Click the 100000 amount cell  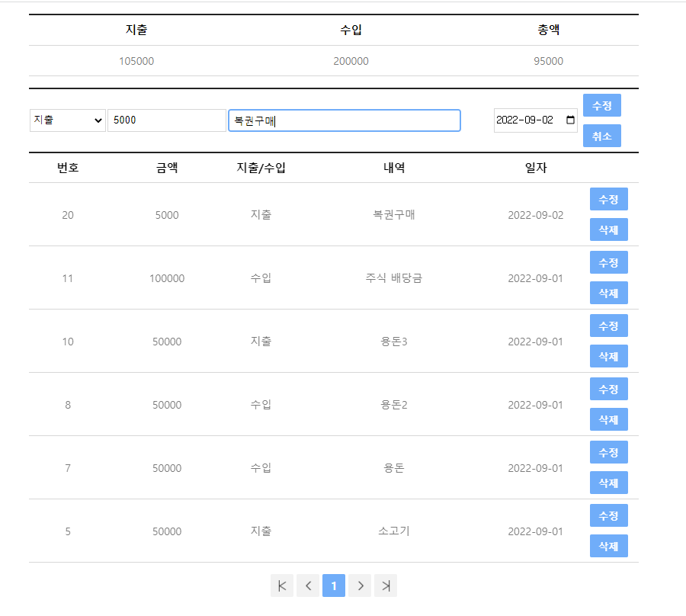click(167, 278)
